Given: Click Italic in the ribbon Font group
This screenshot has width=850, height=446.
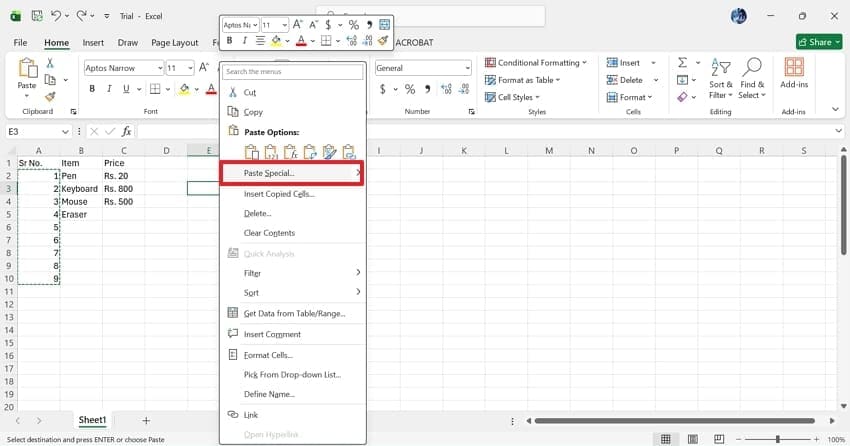Looking at the screenshot, I should [109, 89].
